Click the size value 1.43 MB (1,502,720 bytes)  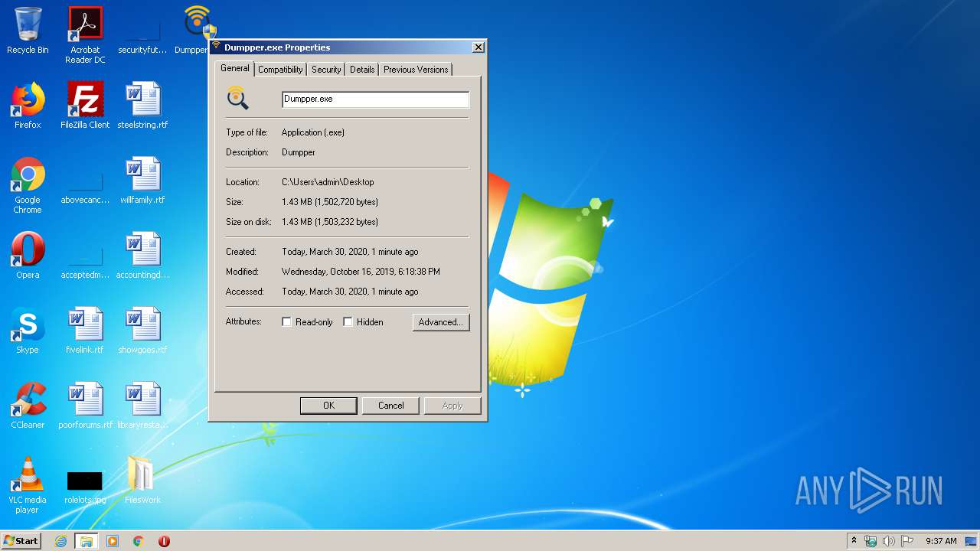pos(330,202)
